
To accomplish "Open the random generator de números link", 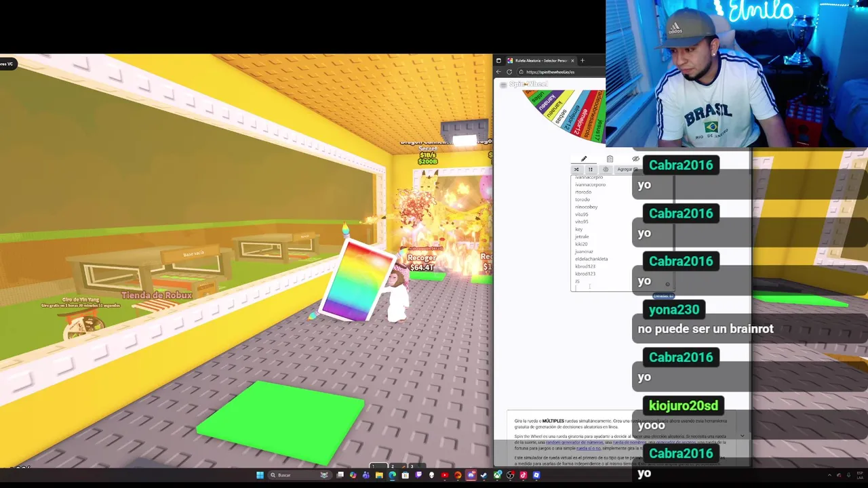I will 574,442.
